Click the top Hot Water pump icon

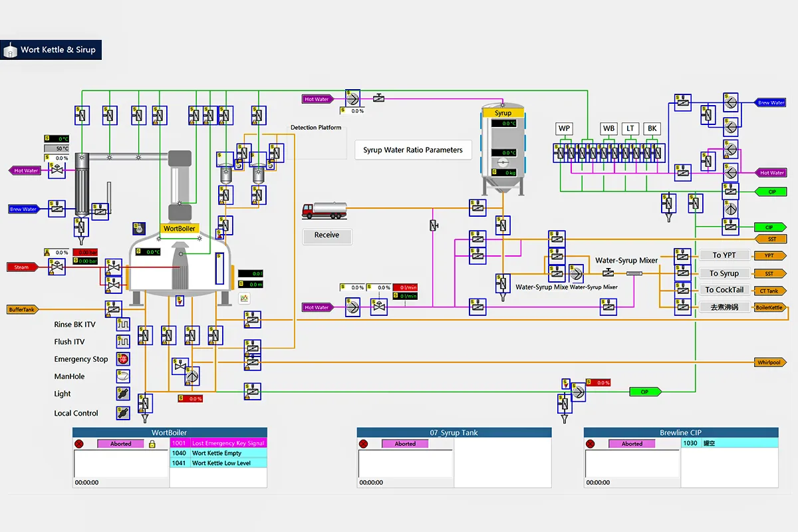point(352,98)
